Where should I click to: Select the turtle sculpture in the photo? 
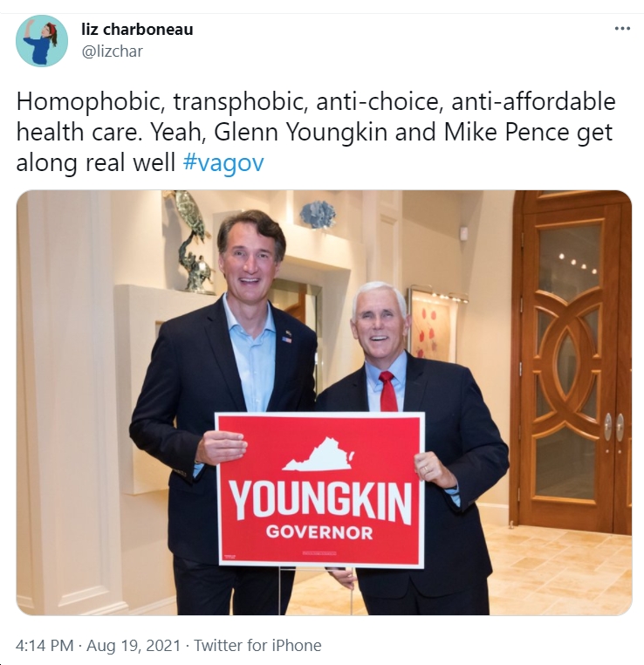[193, 242]
